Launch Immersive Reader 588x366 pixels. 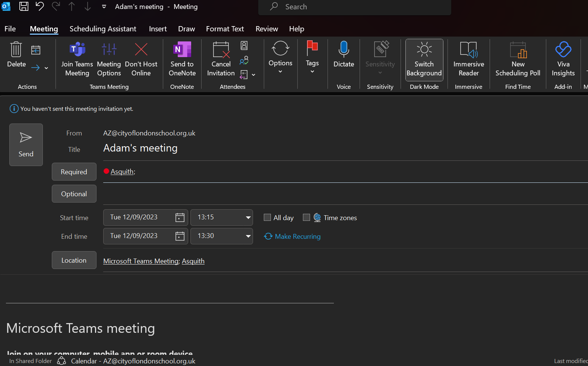469,59
